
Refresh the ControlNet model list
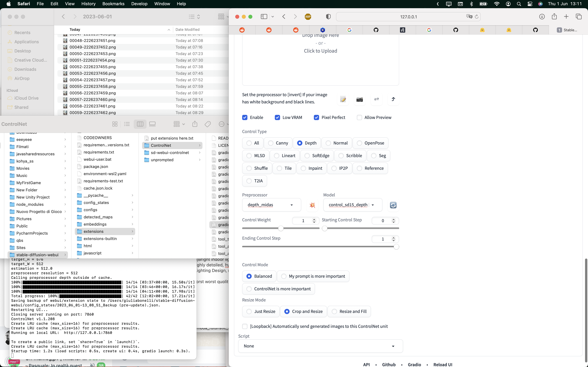[393, 205]
